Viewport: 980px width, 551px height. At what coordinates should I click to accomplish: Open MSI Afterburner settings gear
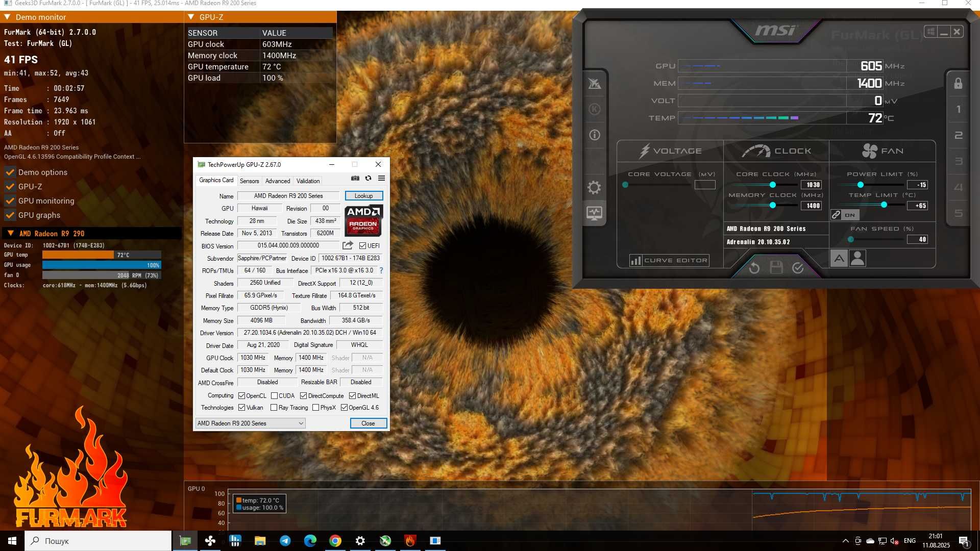click(594, 187)
